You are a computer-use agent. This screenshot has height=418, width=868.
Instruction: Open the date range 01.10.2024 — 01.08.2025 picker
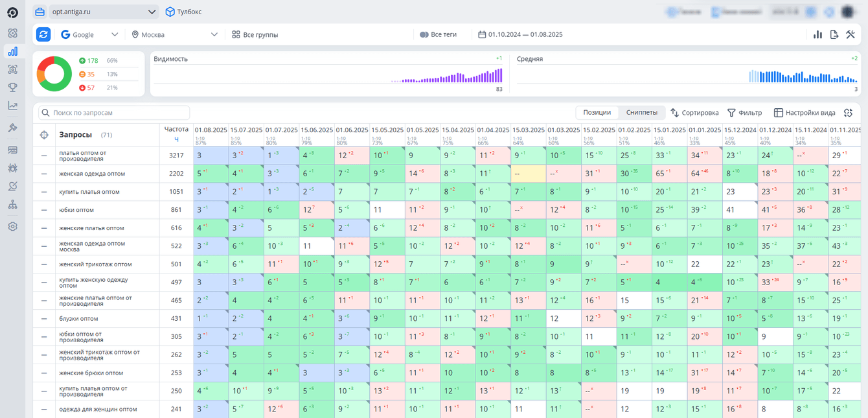(x=520, y=34)
